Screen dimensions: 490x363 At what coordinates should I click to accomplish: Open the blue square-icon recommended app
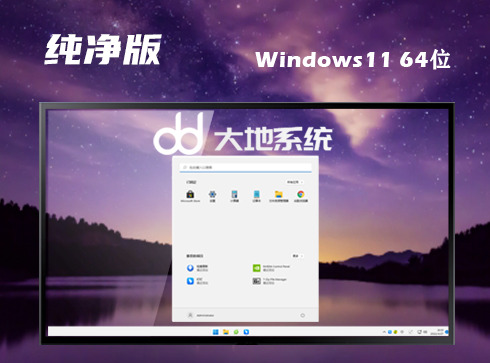tap(197, 281)
